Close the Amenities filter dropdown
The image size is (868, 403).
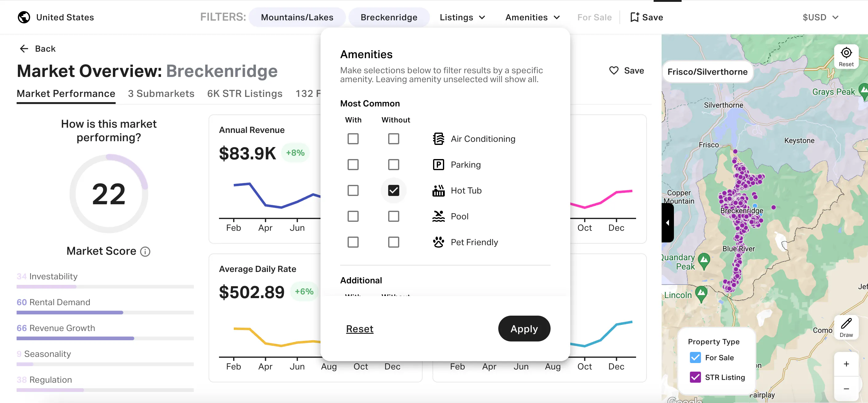[532, 17]
